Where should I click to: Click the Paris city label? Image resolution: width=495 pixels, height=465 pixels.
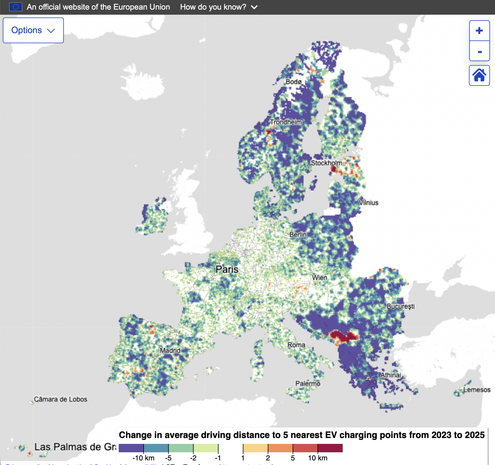[227, 269]
